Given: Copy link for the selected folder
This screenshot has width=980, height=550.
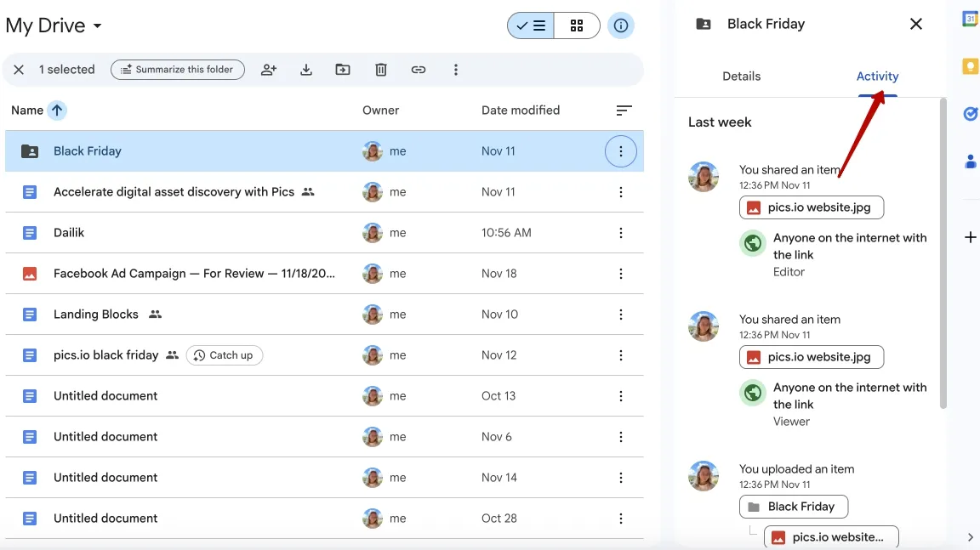Looking at the screenshot, I should click(419, 69).
